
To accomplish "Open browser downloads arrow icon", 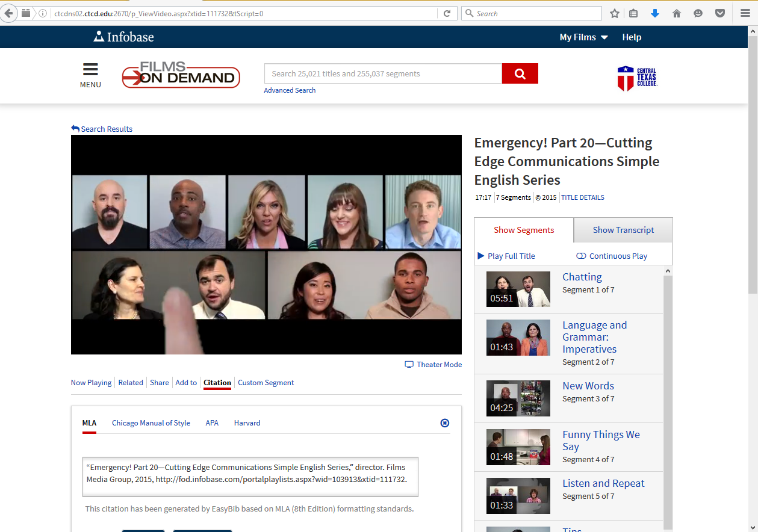I will coord(655,13).
